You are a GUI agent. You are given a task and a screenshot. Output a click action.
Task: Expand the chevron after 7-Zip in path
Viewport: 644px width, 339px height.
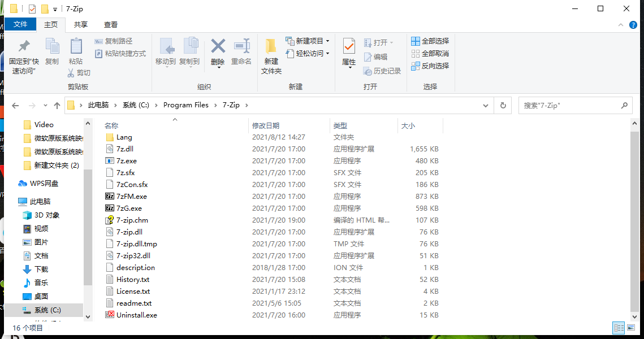(x=247, y=106)
